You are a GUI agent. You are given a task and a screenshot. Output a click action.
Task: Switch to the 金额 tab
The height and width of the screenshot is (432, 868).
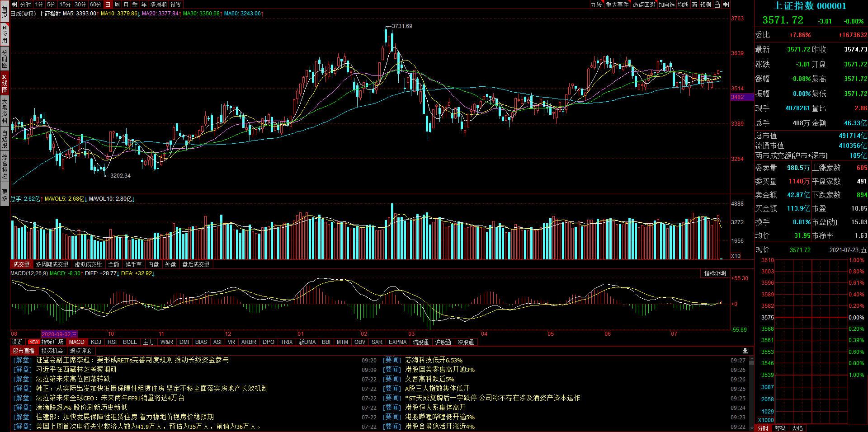click(x=114, y=264)
